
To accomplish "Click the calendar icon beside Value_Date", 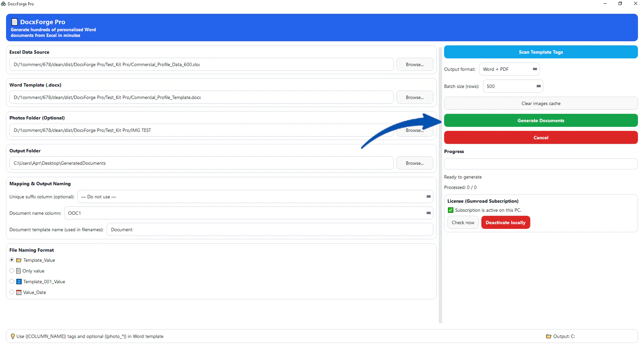I will pos(19,293).
